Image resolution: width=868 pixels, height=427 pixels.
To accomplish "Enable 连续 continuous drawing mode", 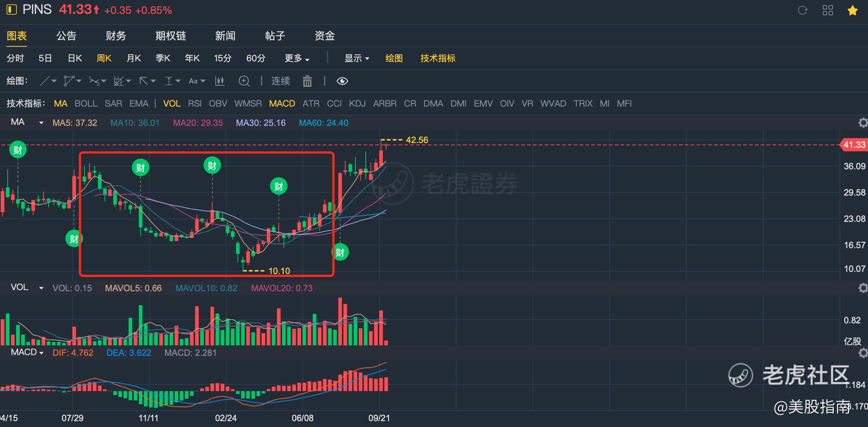I will [x=280, y=81].
